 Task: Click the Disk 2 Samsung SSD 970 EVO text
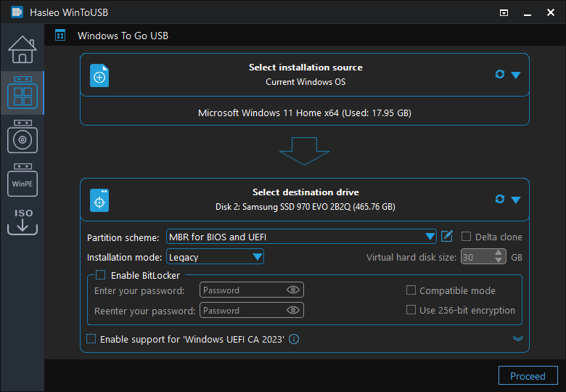click(305, 207)
